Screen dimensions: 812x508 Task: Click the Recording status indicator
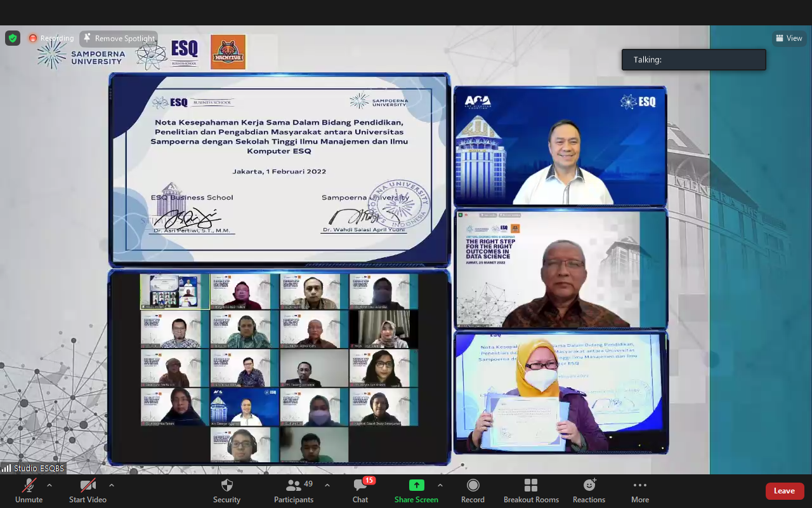click(x=51, y=38)
